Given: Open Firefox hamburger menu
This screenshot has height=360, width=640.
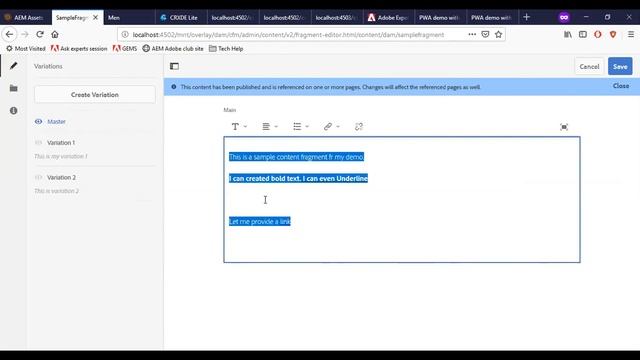Looking at the screenshot, I should (631, 34).
